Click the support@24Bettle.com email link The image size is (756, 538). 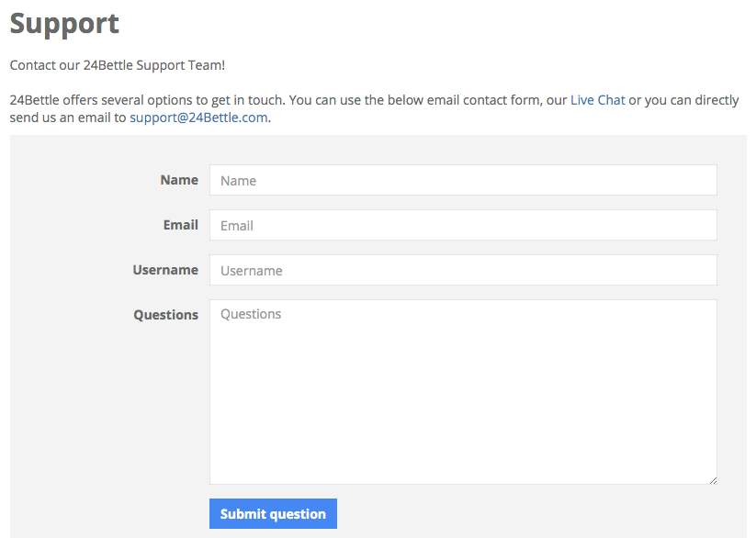point(198,118)
